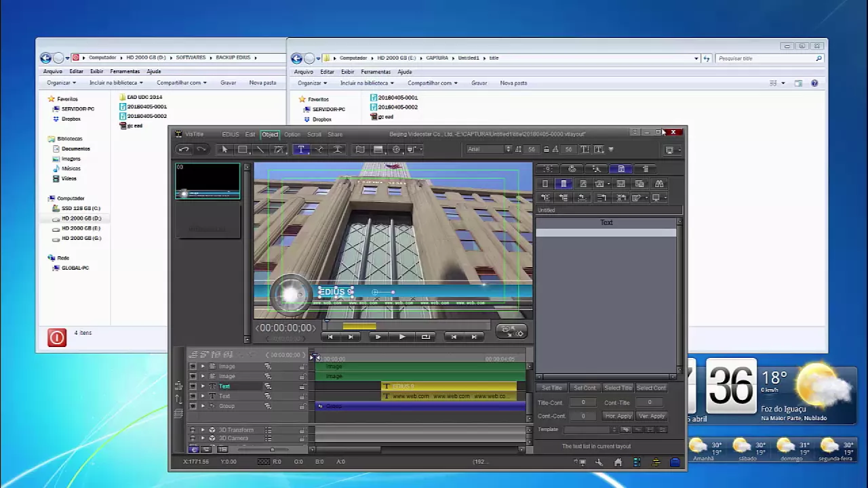Click the wrench settings icon at bottom

click(x=599, y=462)
